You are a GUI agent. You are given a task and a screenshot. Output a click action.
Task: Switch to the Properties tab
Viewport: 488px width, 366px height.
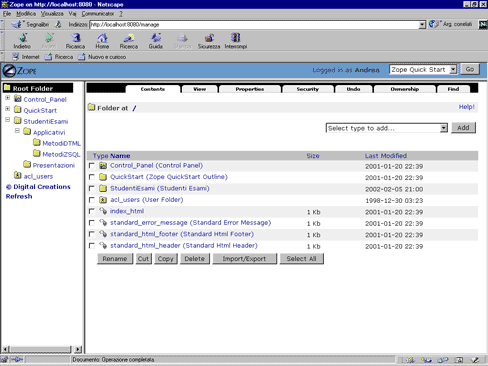[x=250, y=89]
